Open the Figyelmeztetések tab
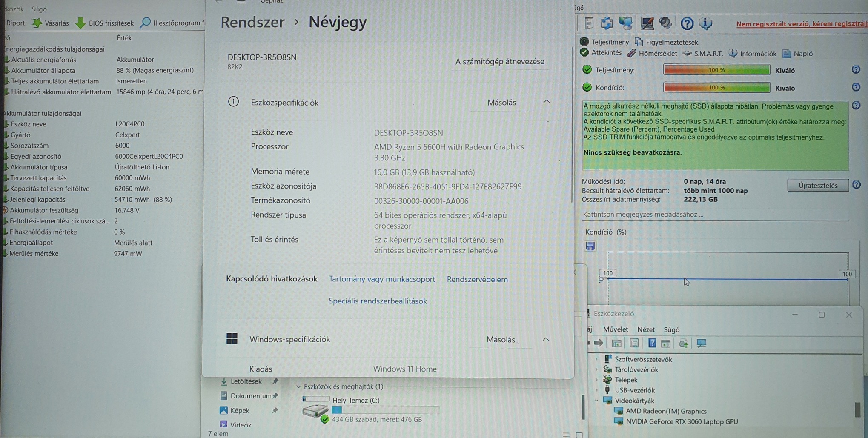The height and width of the screenshot is (438, 868). click(x=667, y=42)
